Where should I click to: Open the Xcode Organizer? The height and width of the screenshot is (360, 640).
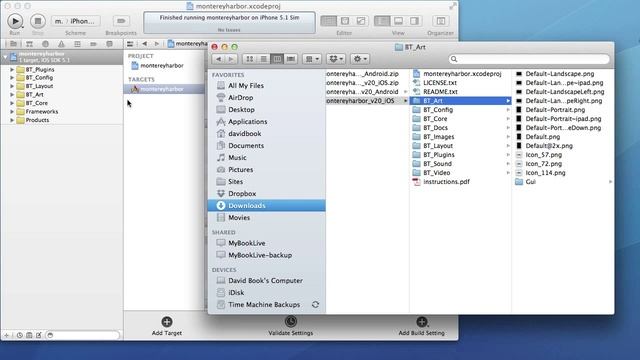(440, 21)
